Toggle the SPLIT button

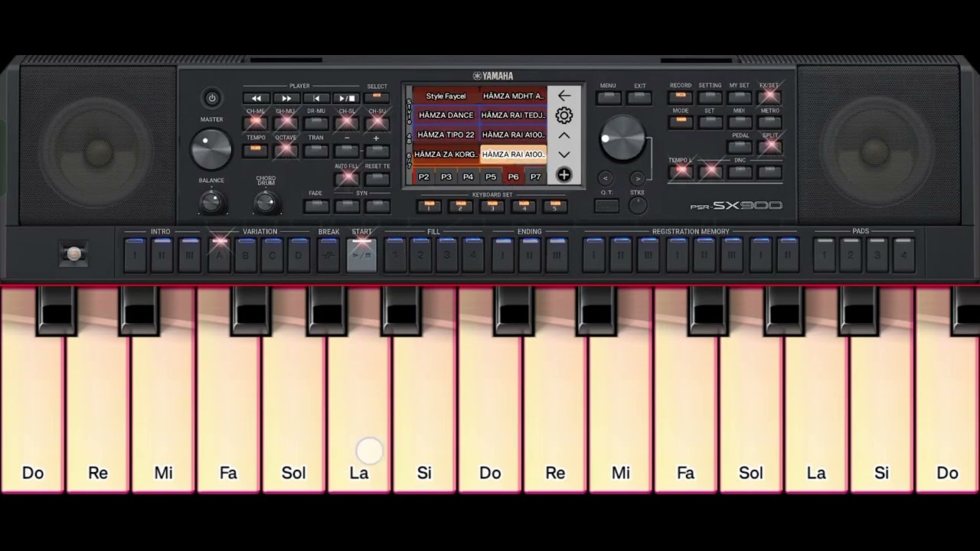pos(769,147)
